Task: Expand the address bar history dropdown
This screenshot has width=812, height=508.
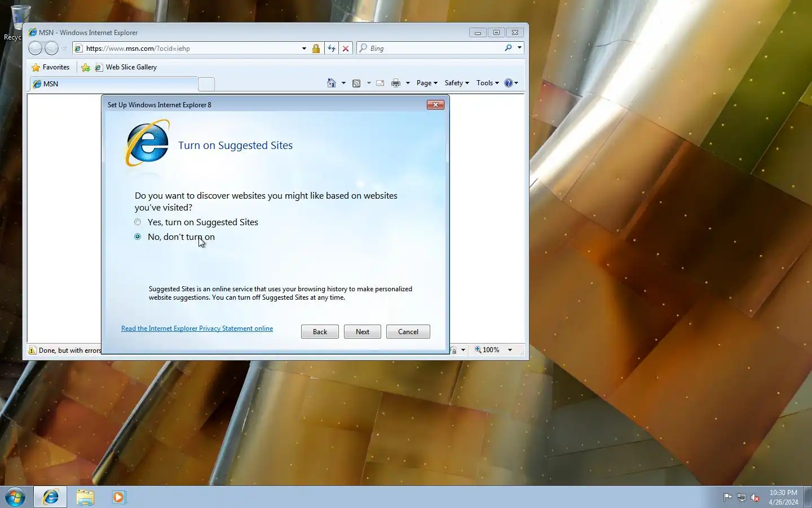Action: tap(304, 49)
